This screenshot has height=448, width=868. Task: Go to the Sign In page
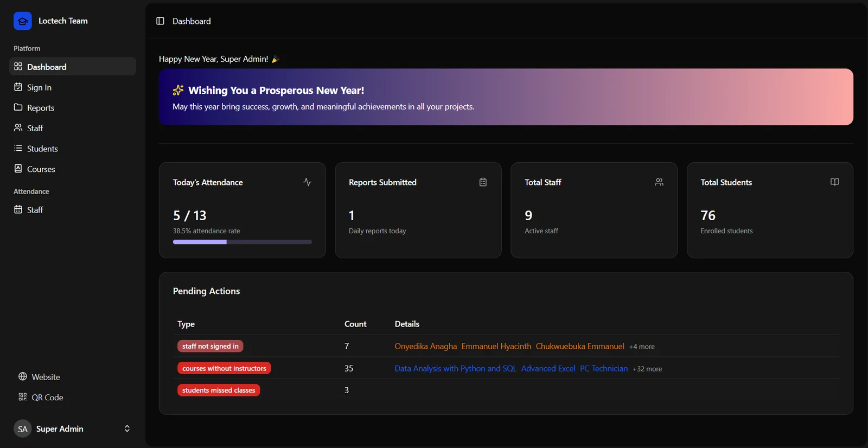click(73, 87)
